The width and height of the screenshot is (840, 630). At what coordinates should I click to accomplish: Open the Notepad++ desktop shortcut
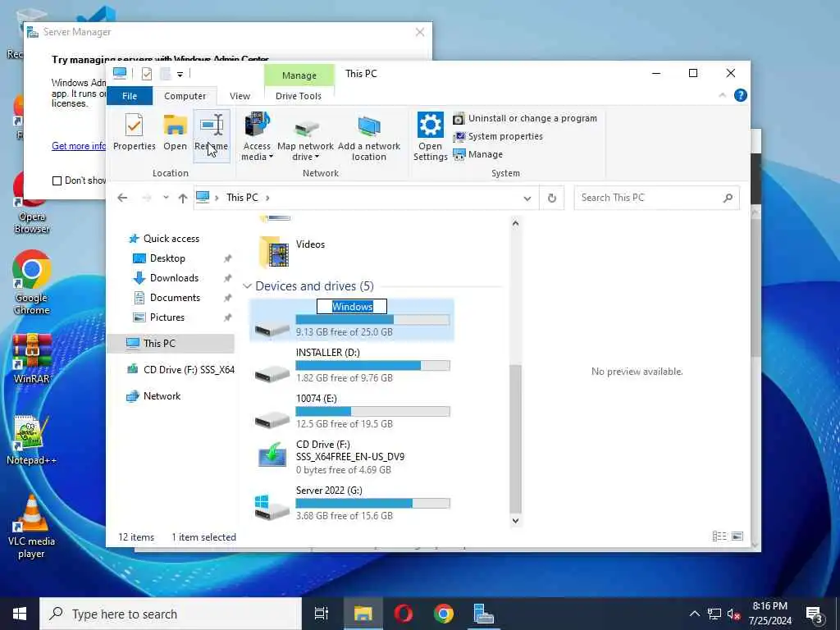pyautogui.click(x=32, y=440)
